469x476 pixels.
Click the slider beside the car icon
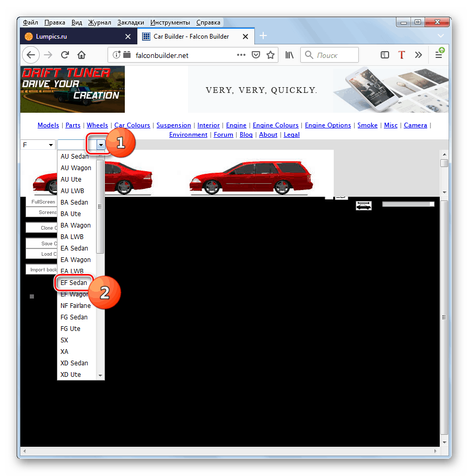click(x=407, y=204)
